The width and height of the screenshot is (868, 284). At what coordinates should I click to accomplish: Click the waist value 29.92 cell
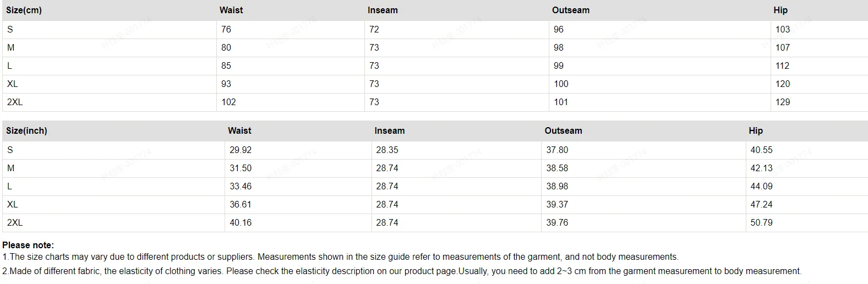tap(241, 150)
